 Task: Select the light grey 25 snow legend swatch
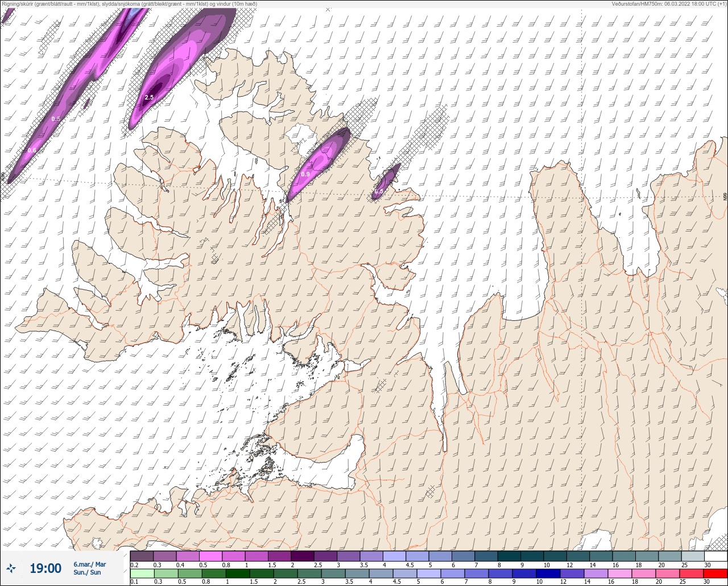point(693,556)
